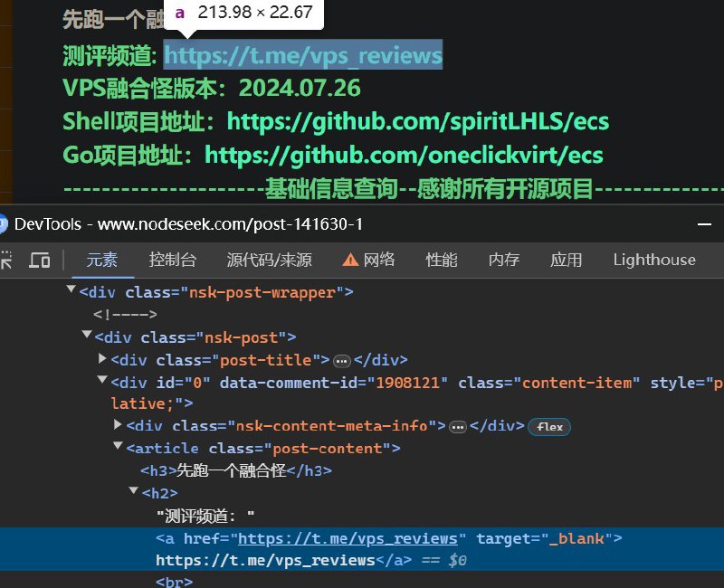This screenshot has height=588, width=724.
Task: Toggle the device toolbar emulation icon
Action: (39, 260)
